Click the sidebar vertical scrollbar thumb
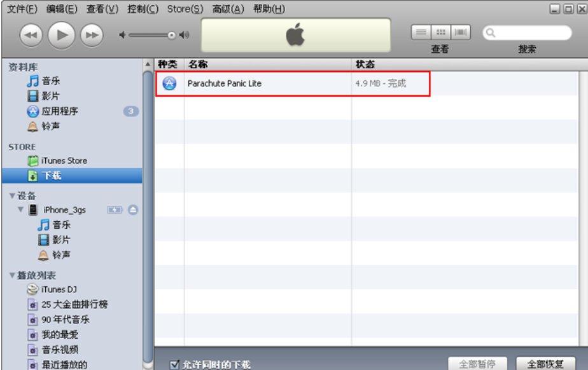588x370 pixels. click(x=148, y=217)
